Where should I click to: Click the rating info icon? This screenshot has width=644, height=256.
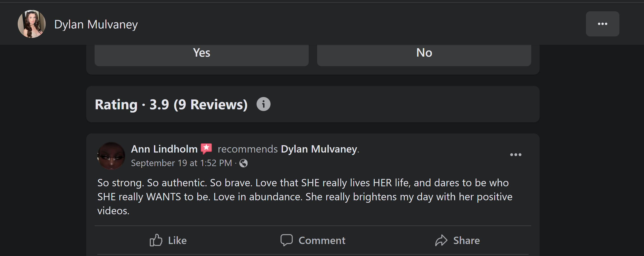pos(263,104)
